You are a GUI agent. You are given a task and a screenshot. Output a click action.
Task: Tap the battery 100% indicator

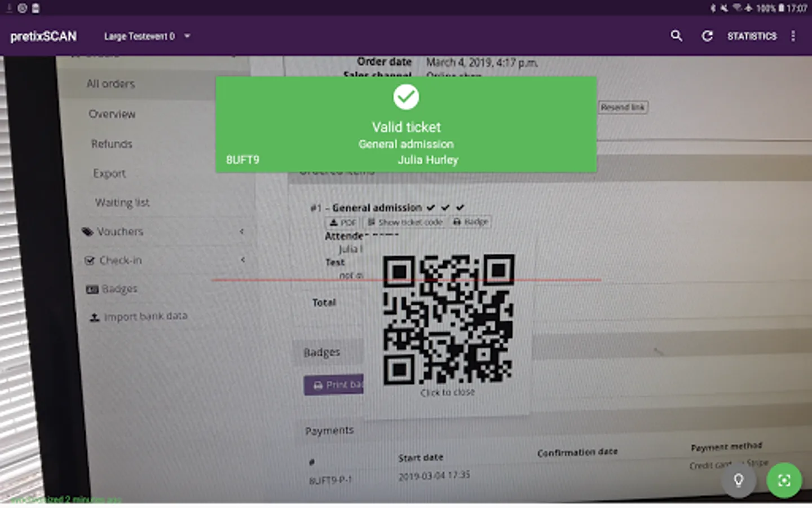(770, 8)
